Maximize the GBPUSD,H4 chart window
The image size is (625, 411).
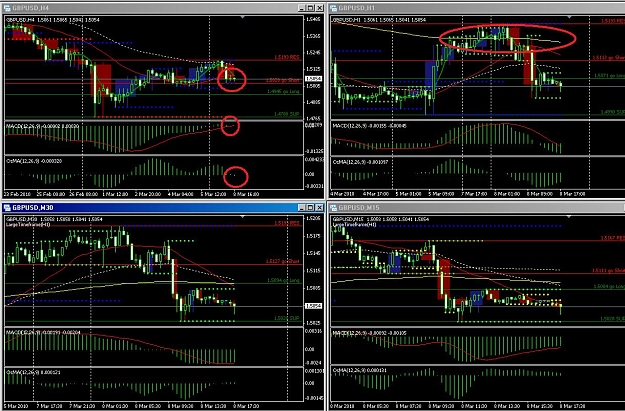click(311, 8)
